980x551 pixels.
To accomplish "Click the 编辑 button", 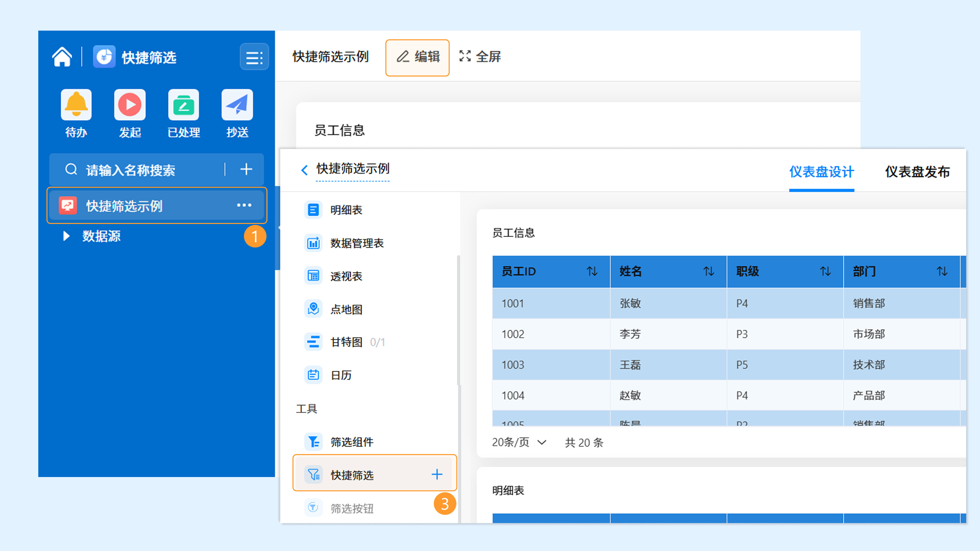I will pos(417,57).
